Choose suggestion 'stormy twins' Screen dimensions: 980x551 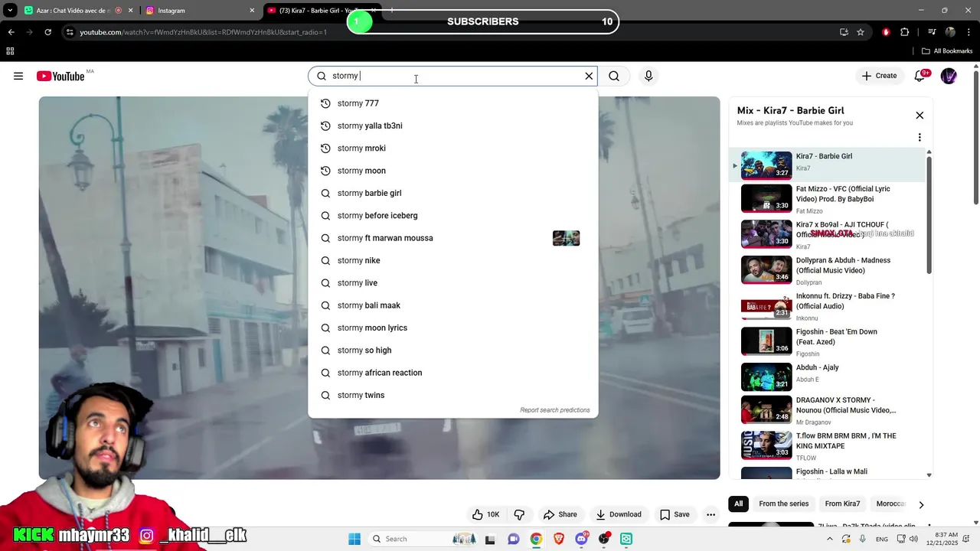pyautogui.click(x=452, y=395)
